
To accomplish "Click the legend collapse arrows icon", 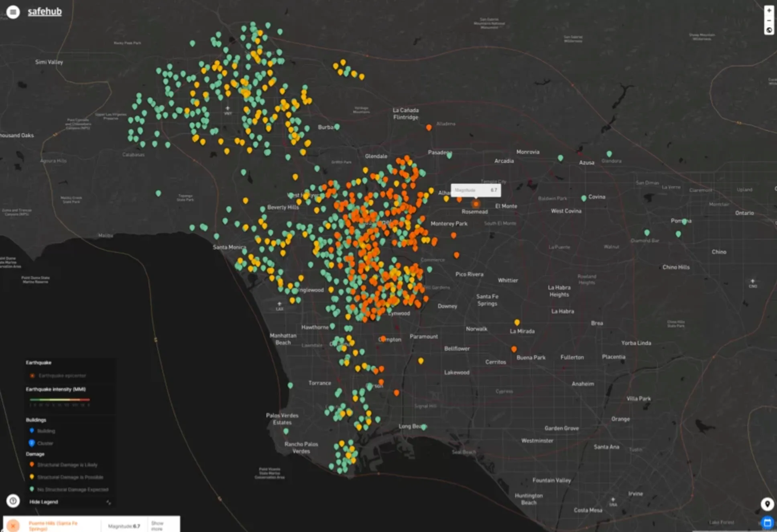I will [x=108, y=502].
